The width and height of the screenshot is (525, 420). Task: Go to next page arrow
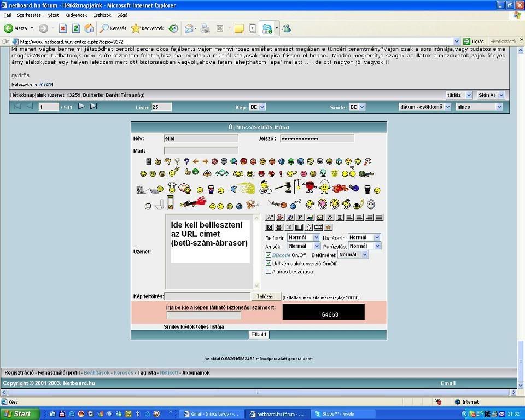click(x=81, y=107)
